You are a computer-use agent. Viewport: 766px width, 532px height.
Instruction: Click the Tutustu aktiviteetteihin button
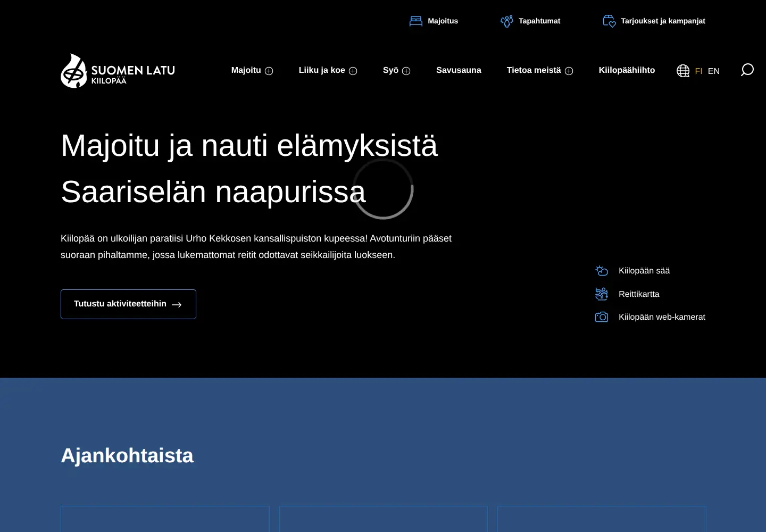tap(128, 304)
